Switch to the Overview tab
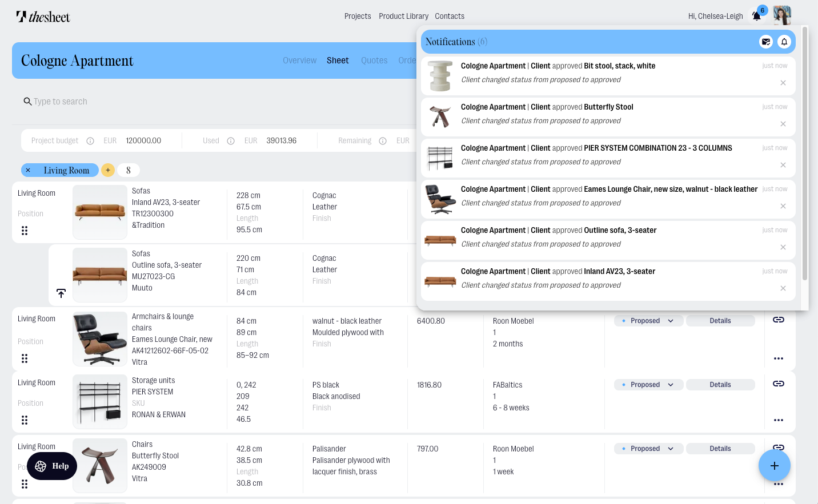 click(x=299, y=61)
